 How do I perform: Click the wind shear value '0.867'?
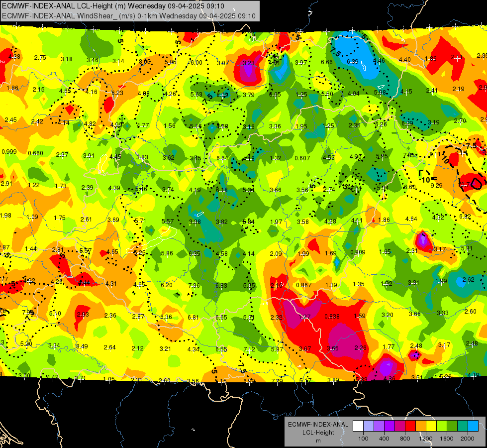304,285
